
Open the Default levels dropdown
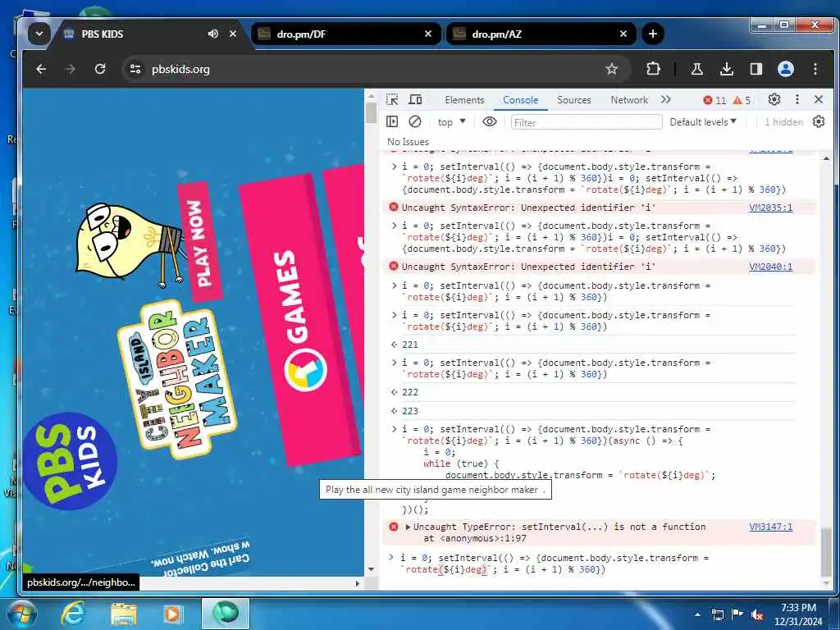coord(703,122)
